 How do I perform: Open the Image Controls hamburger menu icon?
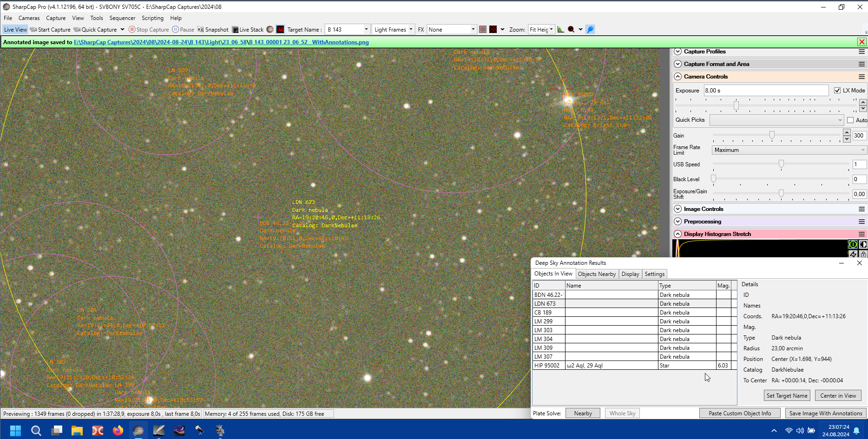click(861, 209)
